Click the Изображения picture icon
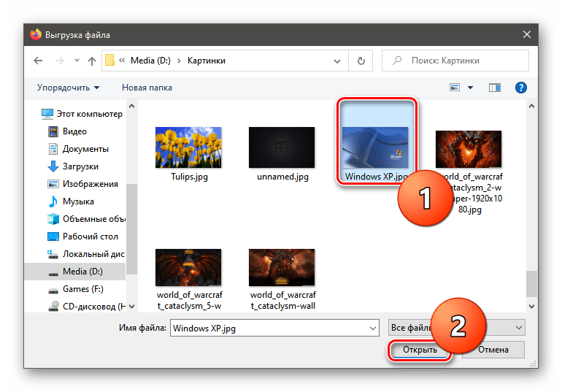The image size is (562, 392). (53, 184)
